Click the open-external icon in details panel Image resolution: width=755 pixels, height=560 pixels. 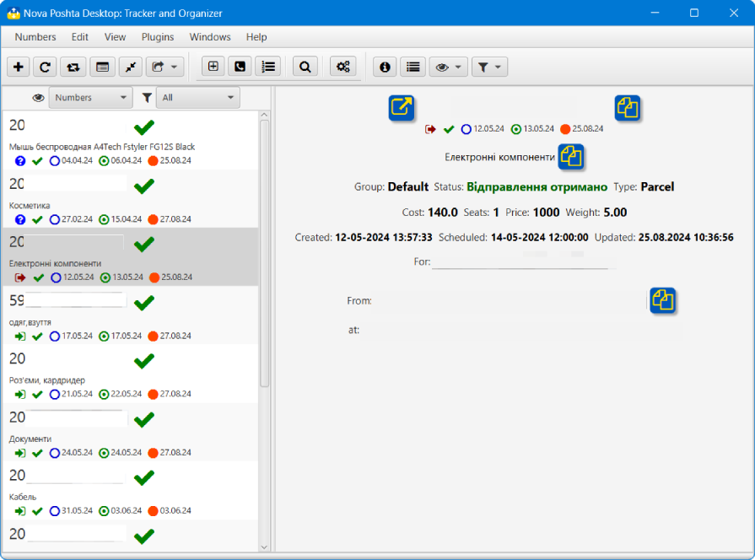tap(402, 107)
